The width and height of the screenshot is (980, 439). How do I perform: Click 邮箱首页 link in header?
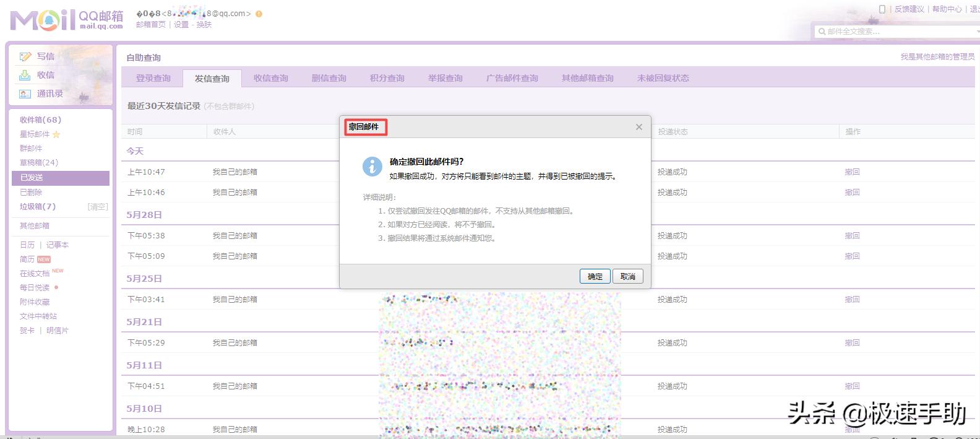(151, 25)
